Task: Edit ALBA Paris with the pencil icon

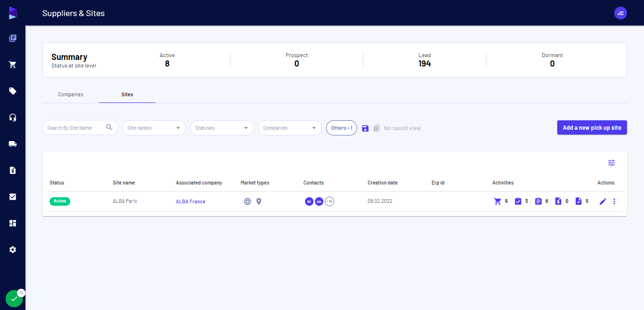Action: [603, 201]
